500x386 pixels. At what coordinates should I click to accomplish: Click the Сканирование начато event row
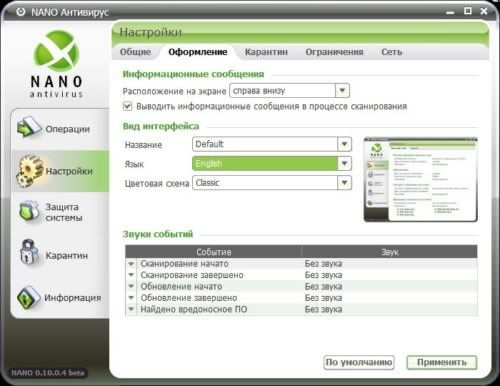[x=301, y=264]
